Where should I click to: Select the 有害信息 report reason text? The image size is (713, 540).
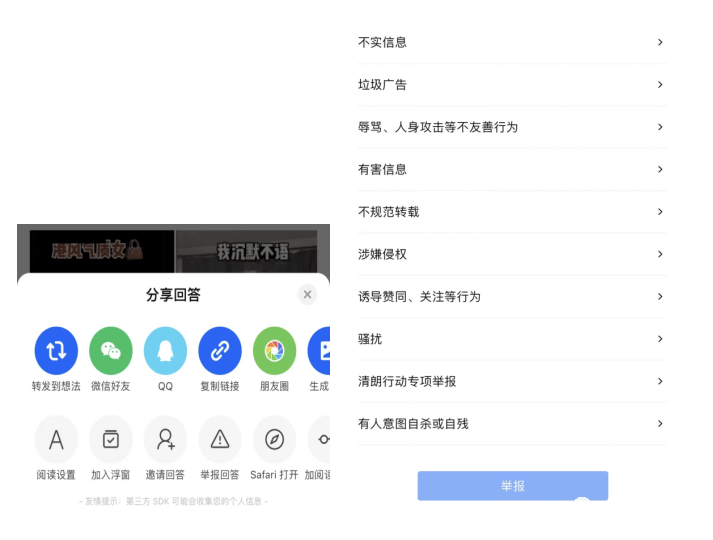pyautogui.click(x=382, y=169)
